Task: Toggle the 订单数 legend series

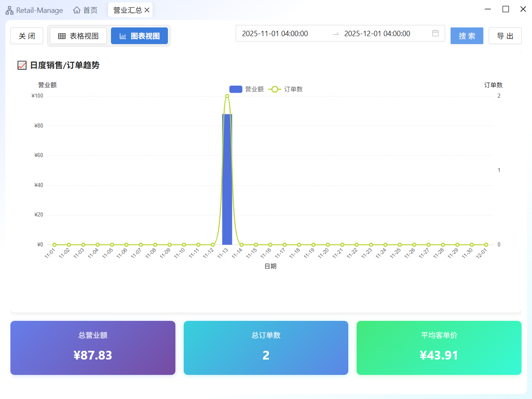Action: tap(286, 89)
